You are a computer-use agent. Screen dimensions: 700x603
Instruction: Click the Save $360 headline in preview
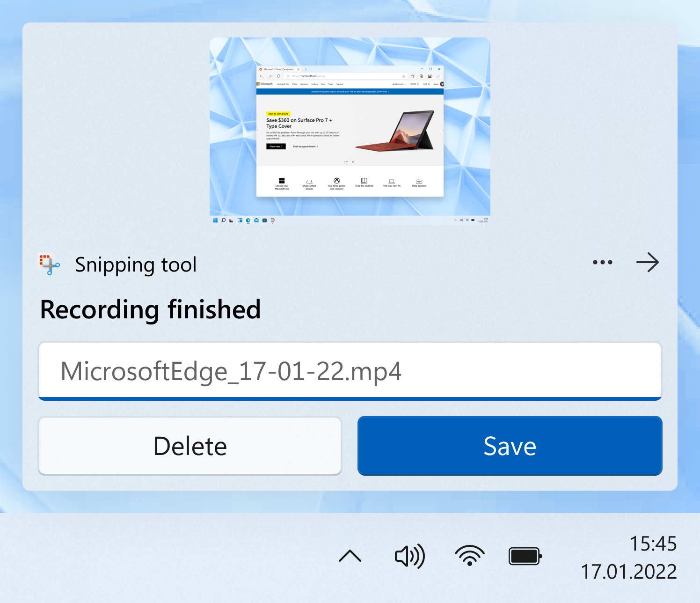299,123
